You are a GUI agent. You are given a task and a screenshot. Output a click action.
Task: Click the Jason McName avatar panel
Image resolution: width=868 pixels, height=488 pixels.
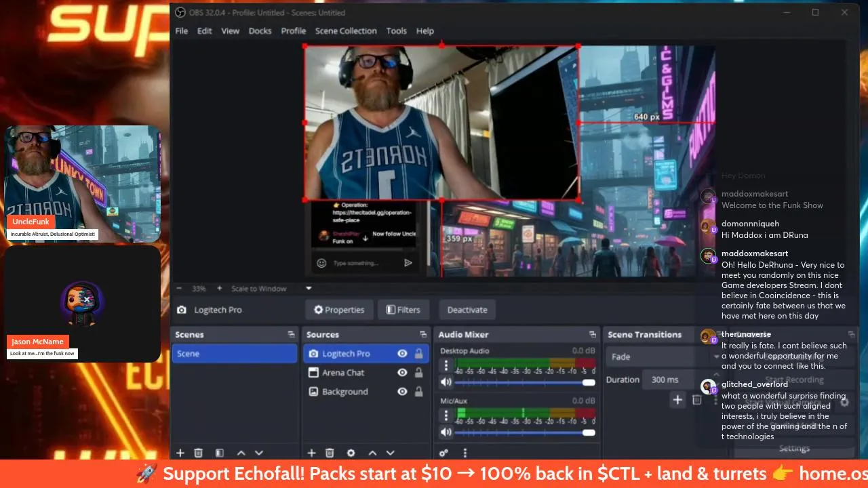point(83,304)
